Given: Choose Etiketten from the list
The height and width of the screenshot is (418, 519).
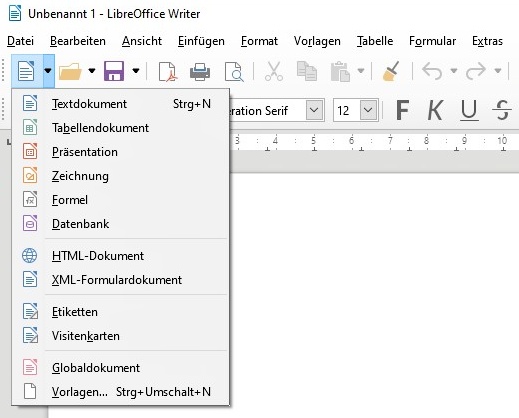Looking at the screenshot, I should click(121, 312).
